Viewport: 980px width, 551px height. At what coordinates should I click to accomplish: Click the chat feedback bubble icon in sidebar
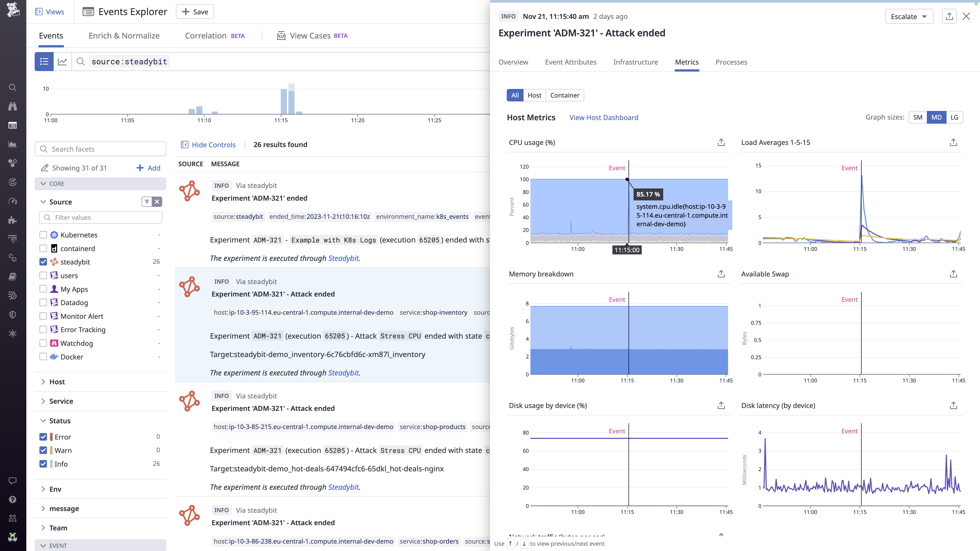(12, 481)
